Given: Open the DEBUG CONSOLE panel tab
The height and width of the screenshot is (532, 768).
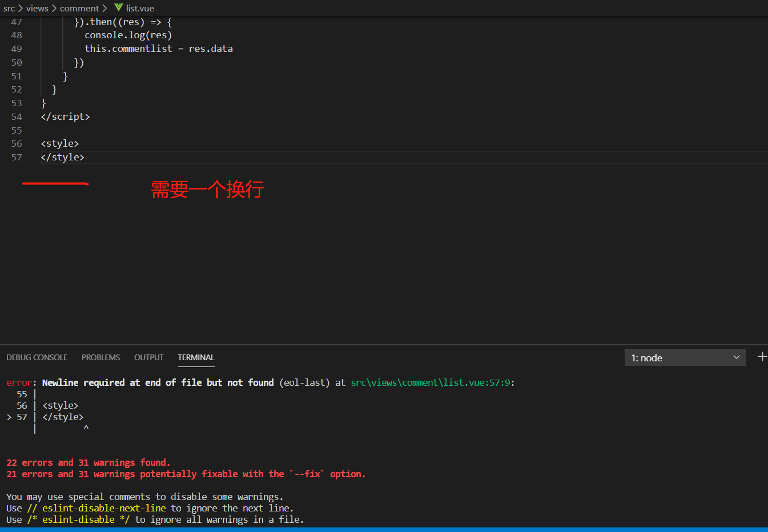Looking at the screenshot, I should coord(37,357).
